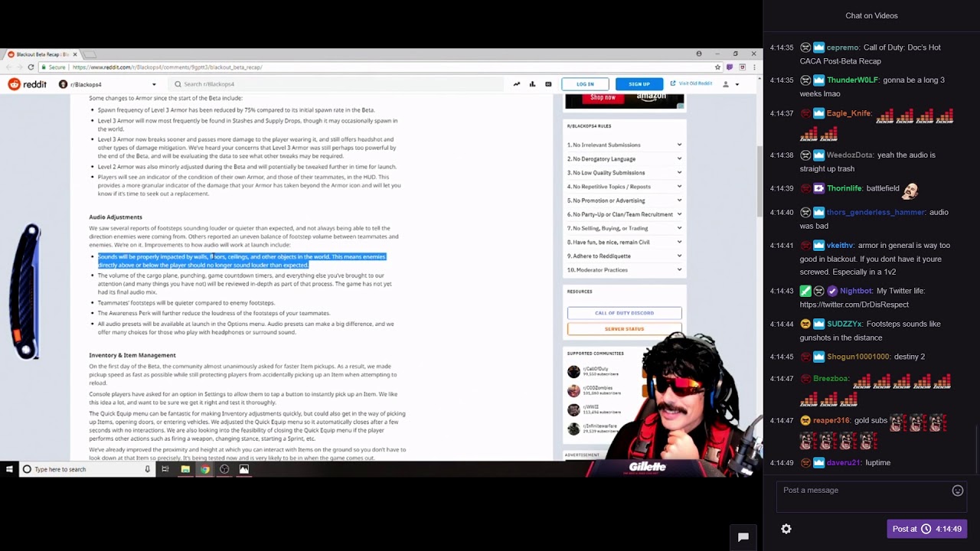
Task: Click the Search r/Blackops4 field
Action: point(337,84)
